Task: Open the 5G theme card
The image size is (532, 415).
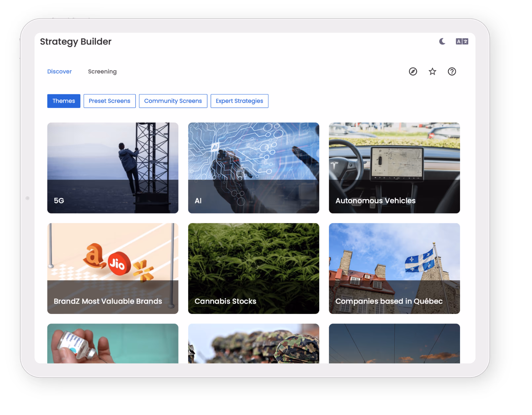Action: 113,168
